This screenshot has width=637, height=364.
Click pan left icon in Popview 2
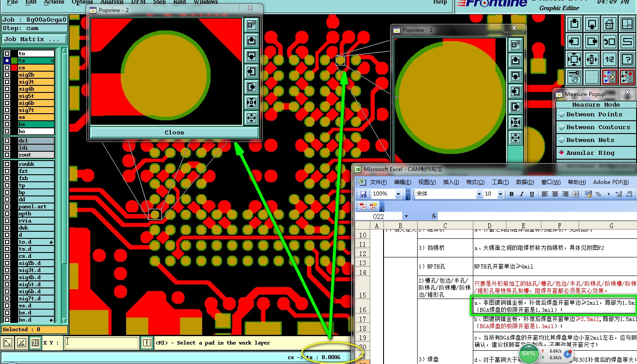(x=251, y=71)
